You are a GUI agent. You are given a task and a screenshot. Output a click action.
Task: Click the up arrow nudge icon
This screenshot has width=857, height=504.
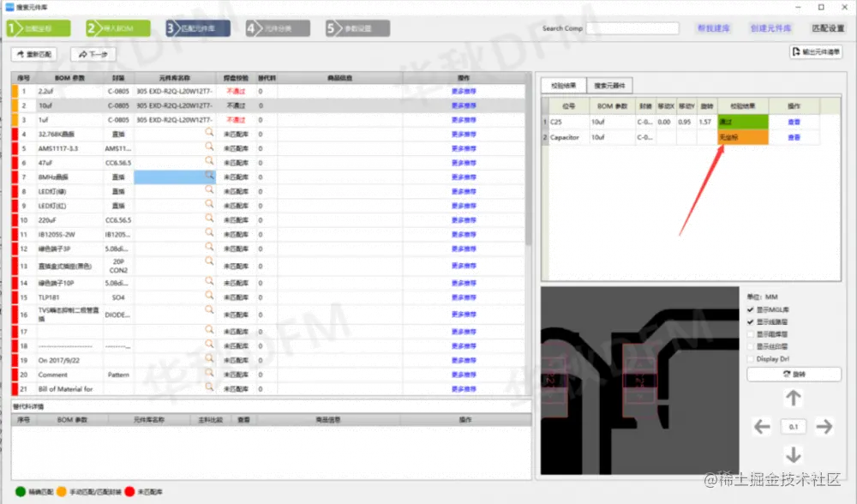click(x=793, y=398)
